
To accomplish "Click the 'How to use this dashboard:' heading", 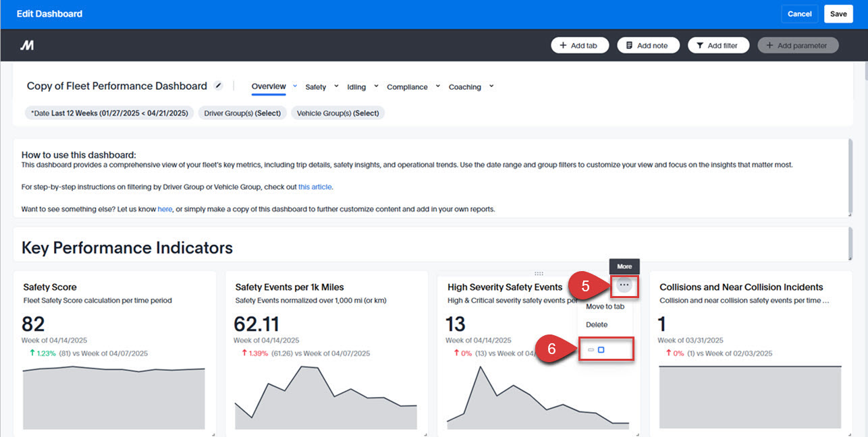I will 78,155.
